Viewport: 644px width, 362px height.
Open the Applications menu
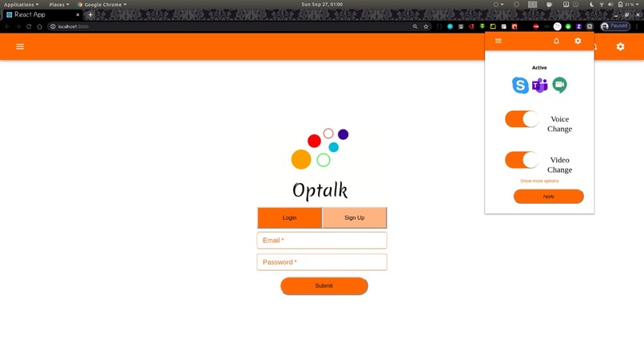coord(22,5)
